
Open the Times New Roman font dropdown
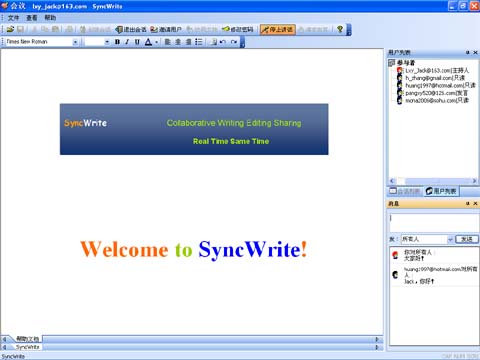tap(75, 42)
